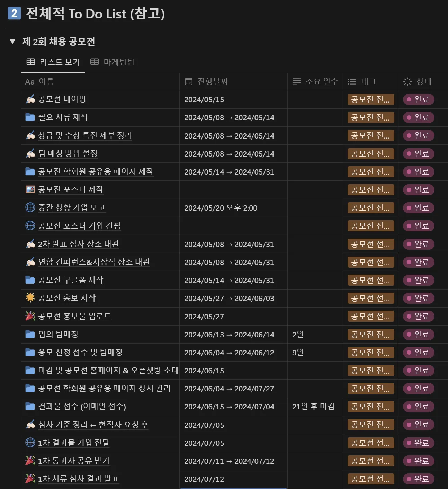Open the 진행날짜 column header menu
Screen dimensions: 448x489
[x=213, y=82]
